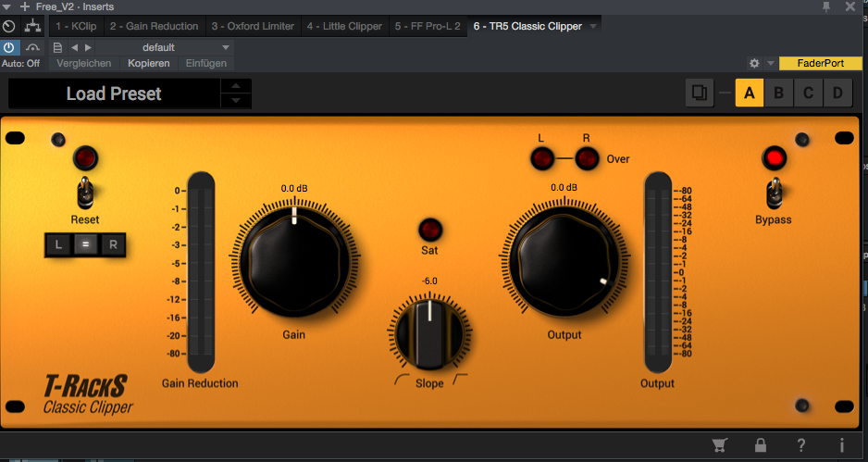Viewport: 868px width, 462px height.
Task: Click the Output level meter
Action: click(x=658, y=272)
